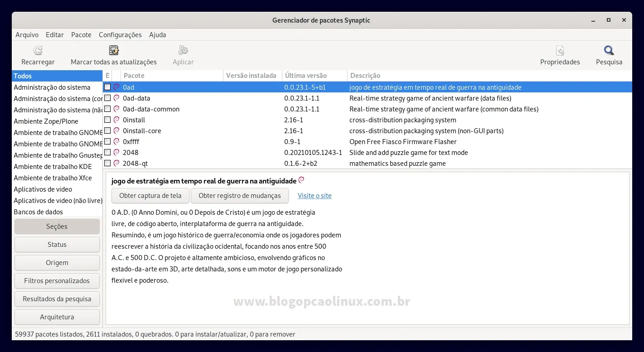Select Aplicativos de vídeo (não livre) category

pyautogui.click(x=58, y=201)
